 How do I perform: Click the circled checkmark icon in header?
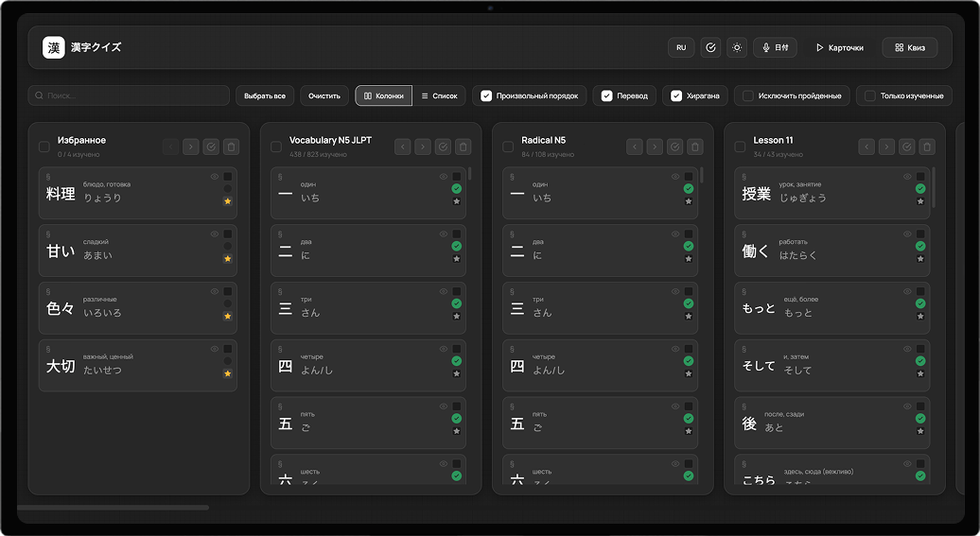(x=710, y=47)
